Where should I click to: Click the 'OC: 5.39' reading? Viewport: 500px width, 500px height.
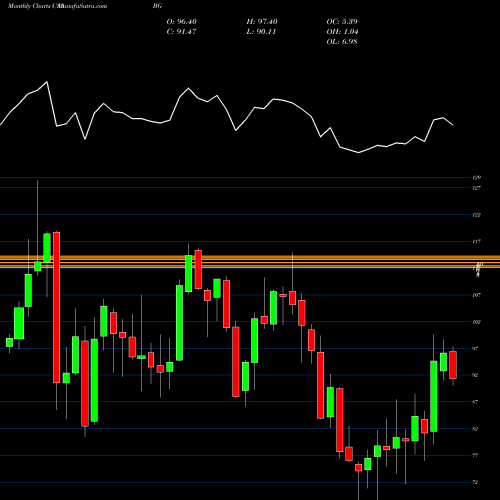(x=342, y=22)
